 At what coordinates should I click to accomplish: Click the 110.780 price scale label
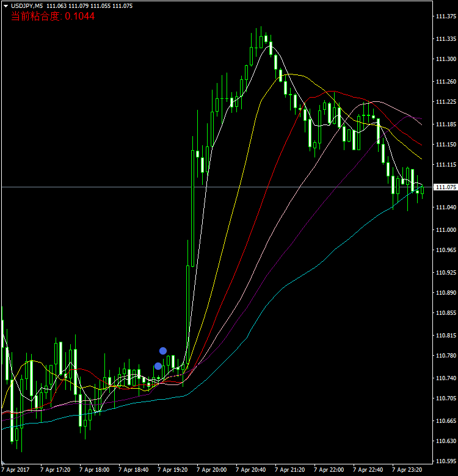(446, 356)
